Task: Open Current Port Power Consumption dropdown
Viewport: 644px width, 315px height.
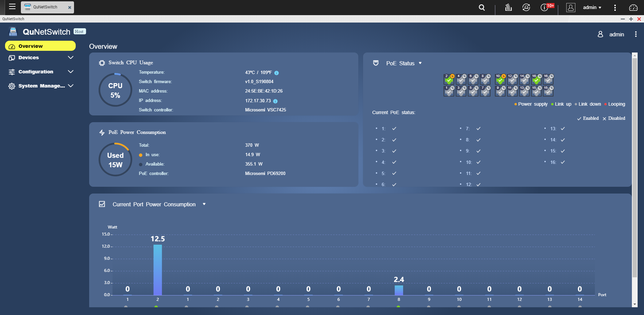Action: click(x=204, y=204)
